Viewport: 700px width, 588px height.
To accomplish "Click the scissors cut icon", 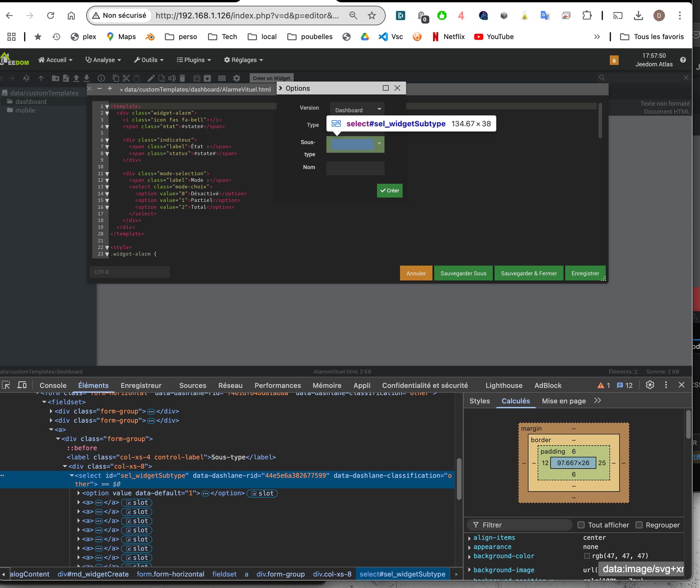I will click(x=126, y=78).
